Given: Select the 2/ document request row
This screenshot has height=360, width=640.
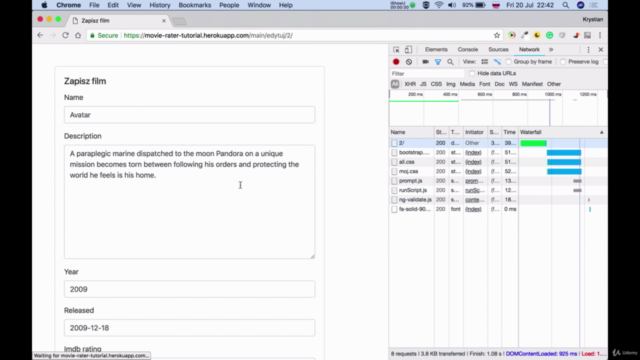Looking at the screenshot, I should click(498, 143).
